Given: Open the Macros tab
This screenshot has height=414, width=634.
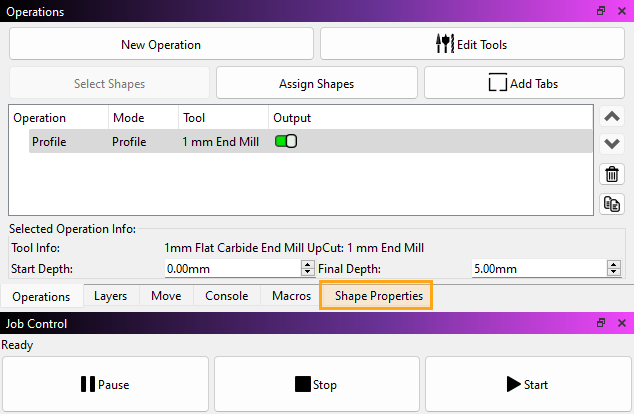Looking at the screenshot, I should 291,296.
